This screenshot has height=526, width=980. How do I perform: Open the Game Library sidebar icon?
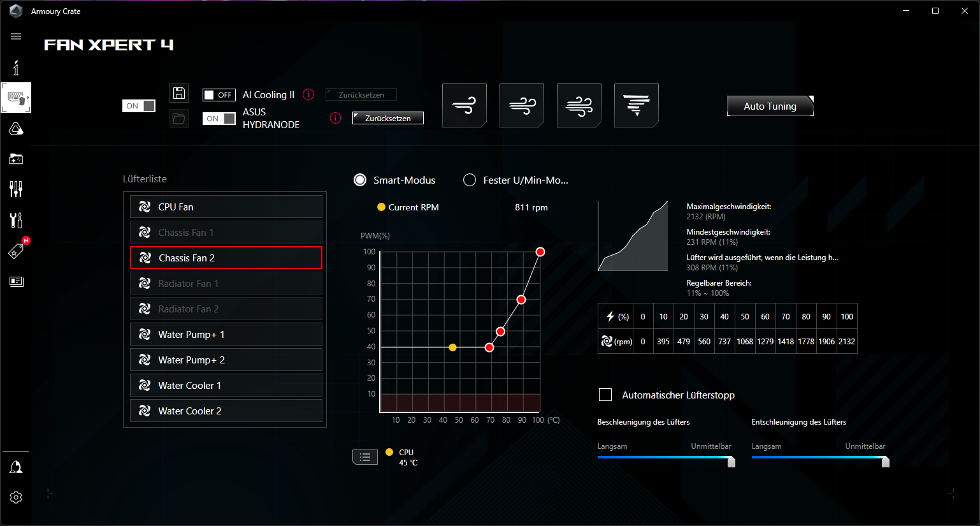click(16, 159)
